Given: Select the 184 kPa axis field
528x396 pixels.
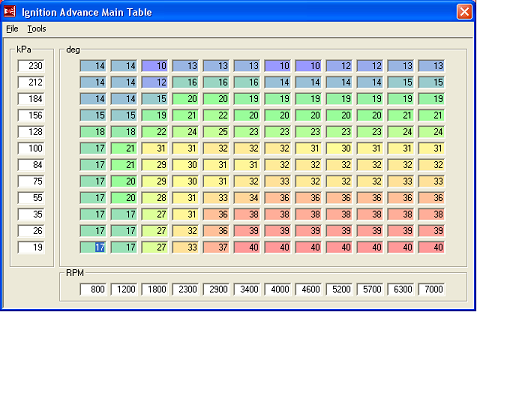Looking at the screenshot, I should [x=31, y=99].
